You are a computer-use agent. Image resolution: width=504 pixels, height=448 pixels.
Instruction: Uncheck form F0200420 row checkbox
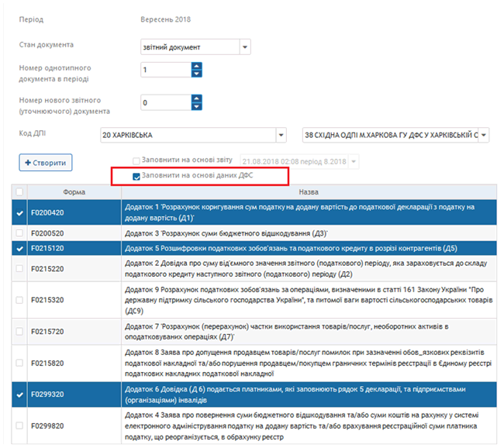[19, 212]
